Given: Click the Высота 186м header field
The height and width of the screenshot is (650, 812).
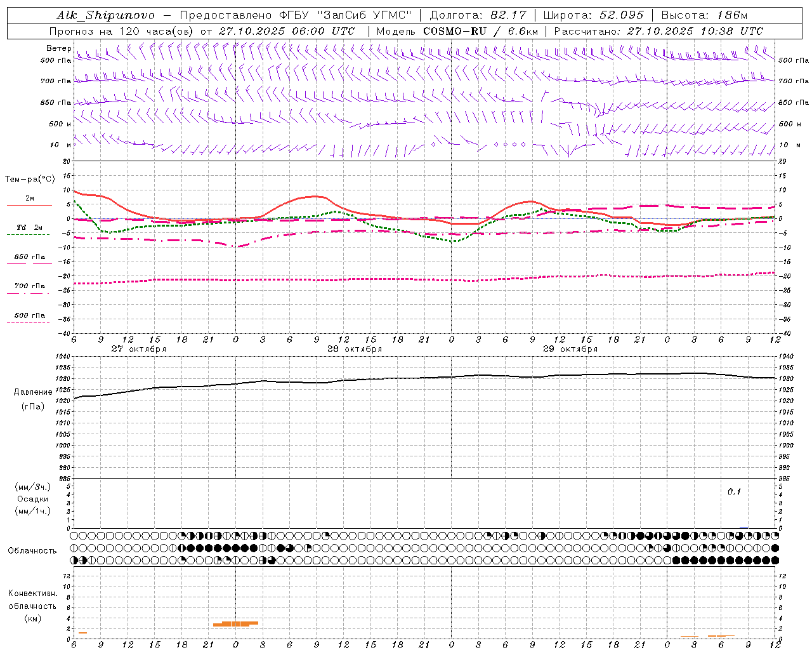Looking at the screenshot, I should (704, 15).
